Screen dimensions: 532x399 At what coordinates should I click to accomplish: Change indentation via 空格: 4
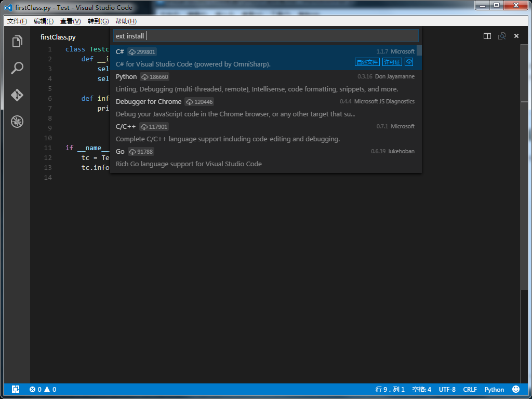click(x=421, y=390)
